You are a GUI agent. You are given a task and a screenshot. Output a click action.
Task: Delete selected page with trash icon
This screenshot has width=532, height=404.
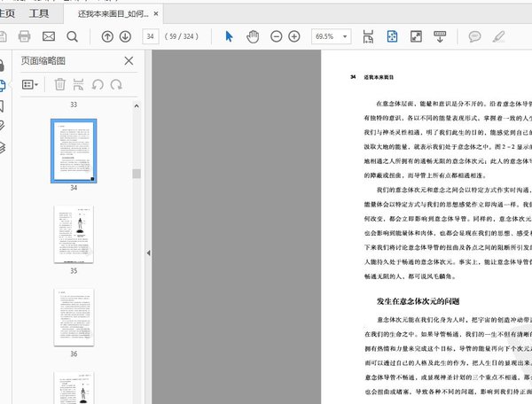coord(59,84)
